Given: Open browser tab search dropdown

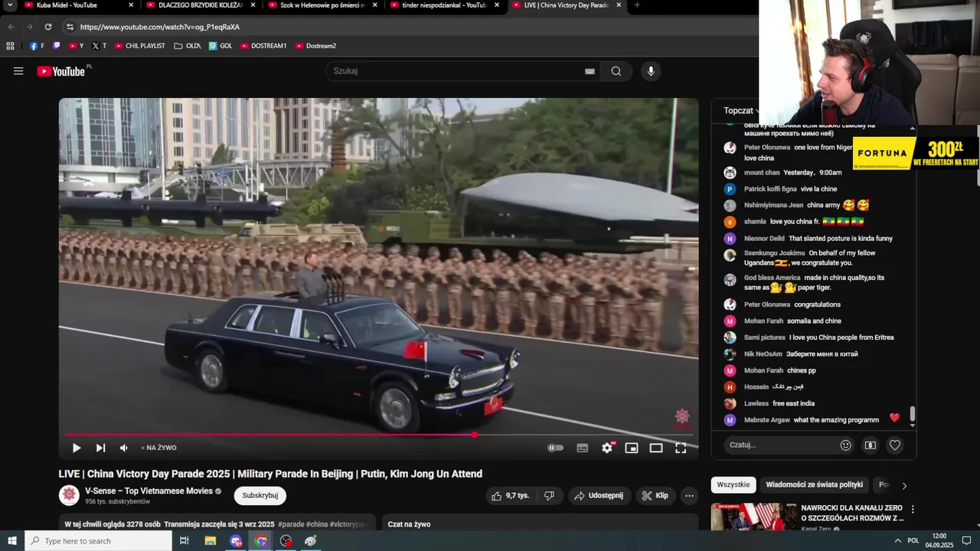Looking at the screenshot, I should [11, 5].
